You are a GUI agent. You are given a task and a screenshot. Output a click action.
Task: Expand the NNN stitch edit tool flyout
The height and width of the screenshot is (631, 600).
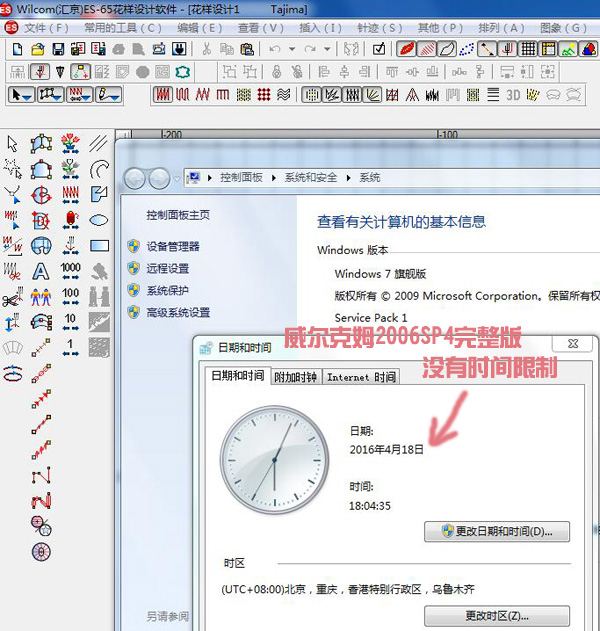pos(86,97)
